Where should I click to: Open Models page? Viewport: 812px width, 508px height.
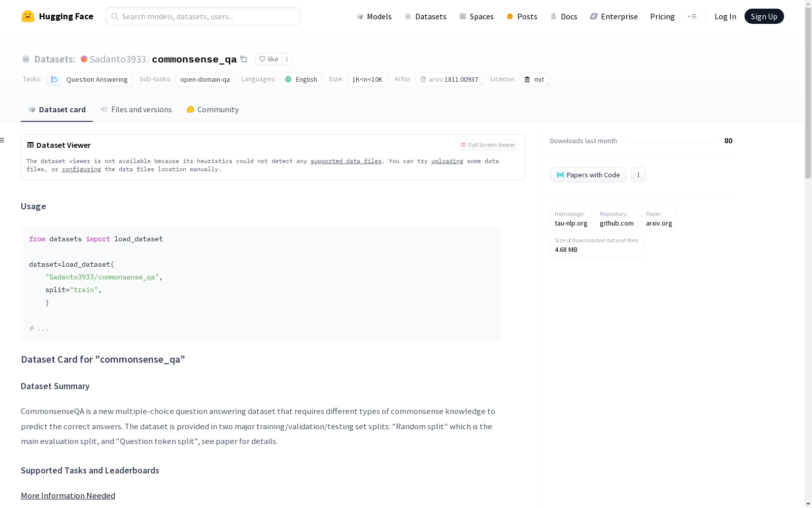tap(374, 16)
